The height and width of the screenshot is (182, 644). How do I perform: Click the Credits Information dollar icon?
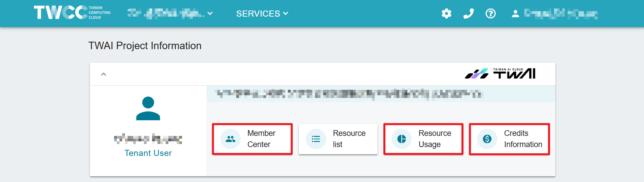[x=487, y=139]
